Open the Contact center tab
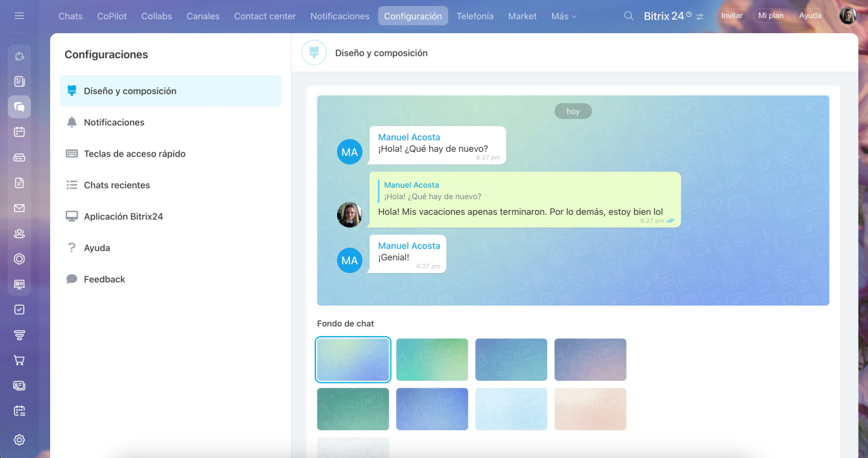The width and height of the screenshot is (868, 458). click(x=265, y=16)
